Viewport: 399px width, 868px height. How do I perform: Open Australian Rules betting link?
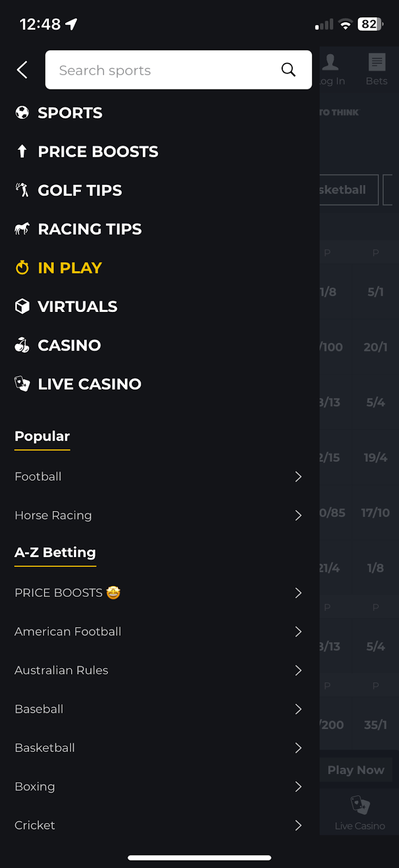pos(61,671)
